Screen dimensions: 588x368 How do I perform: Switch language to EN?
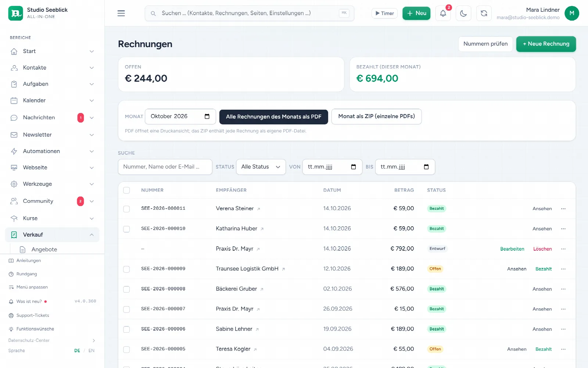click(92, 351)
